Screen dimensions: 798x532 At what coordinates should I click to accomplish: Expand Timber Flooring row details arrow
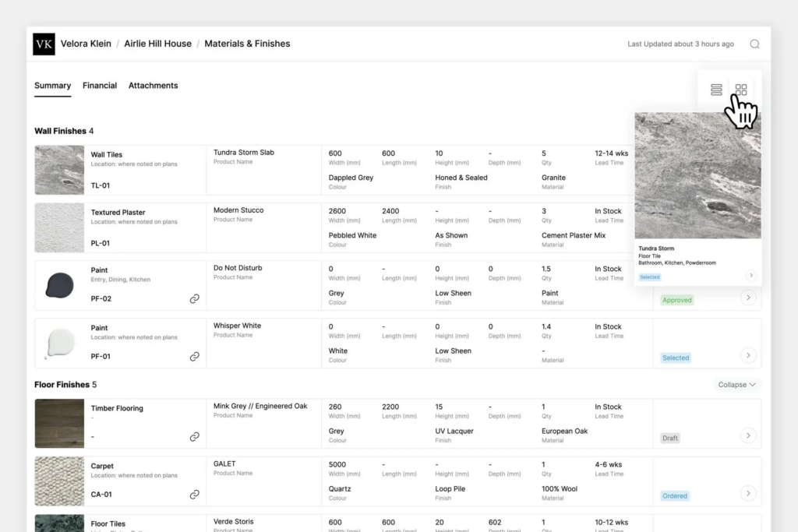pos(748,435)
